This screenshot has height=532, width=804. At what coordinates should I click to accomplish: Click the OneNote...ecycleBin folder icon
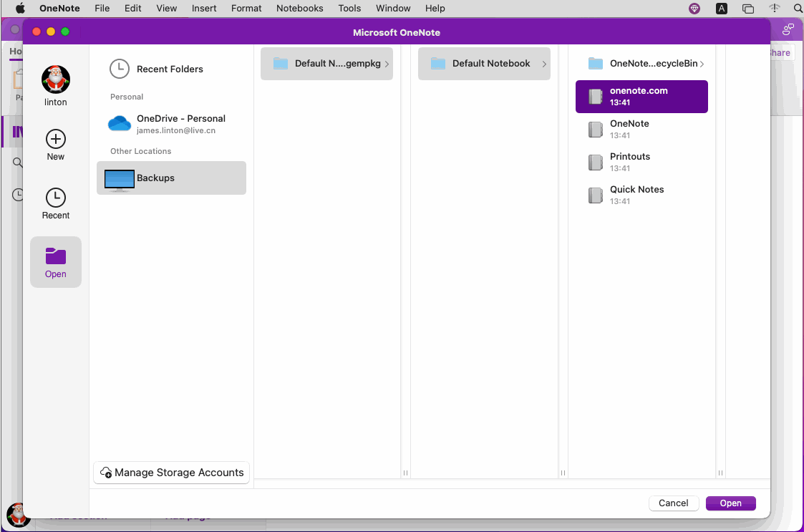click(x=596, y=64)
